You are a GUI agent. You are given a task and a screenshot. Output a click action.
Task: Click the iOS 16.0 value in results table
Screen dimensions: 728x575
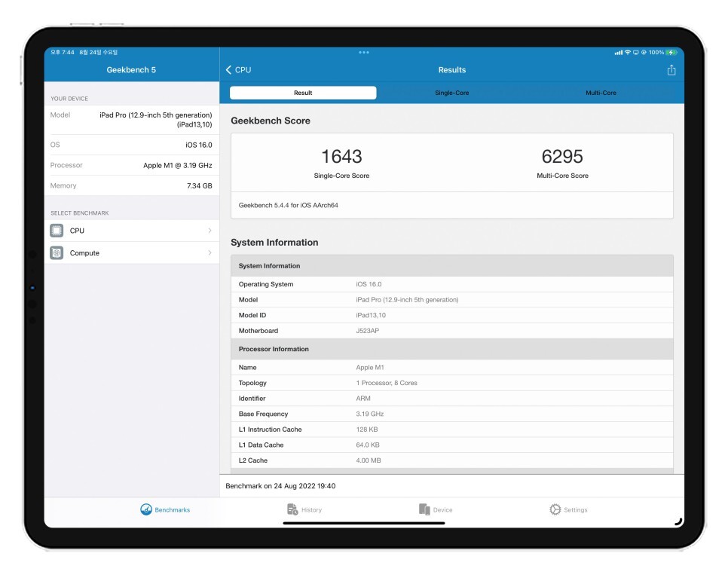click(x=369, y=284)
